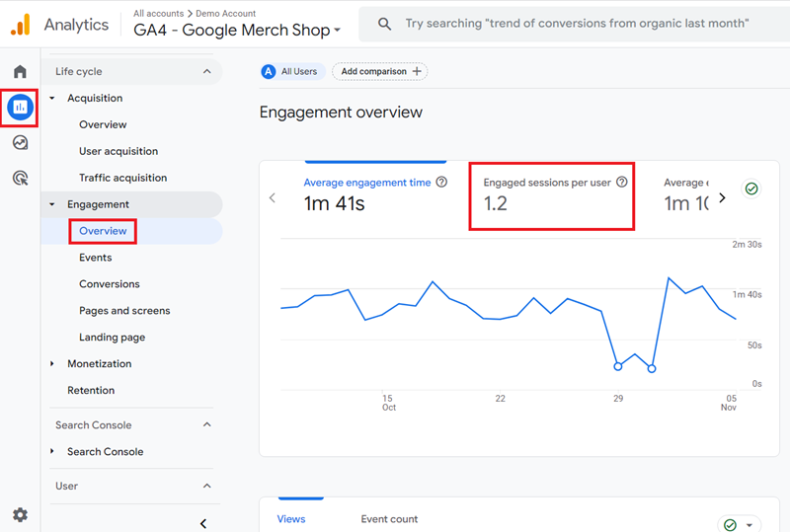Click green check status icon on chart card

click(x=751, y=189)
